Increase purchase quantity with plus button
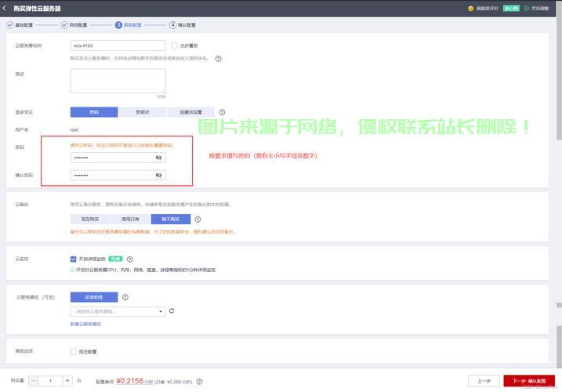The width and height of the screenshot is (562, 392). click(x=67, y=380)
